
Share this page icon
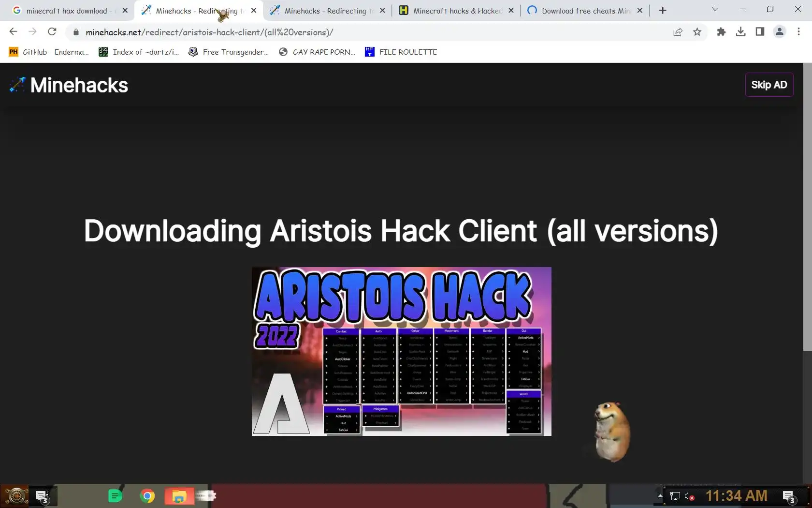pyautogui.click(x=678, y=32)
